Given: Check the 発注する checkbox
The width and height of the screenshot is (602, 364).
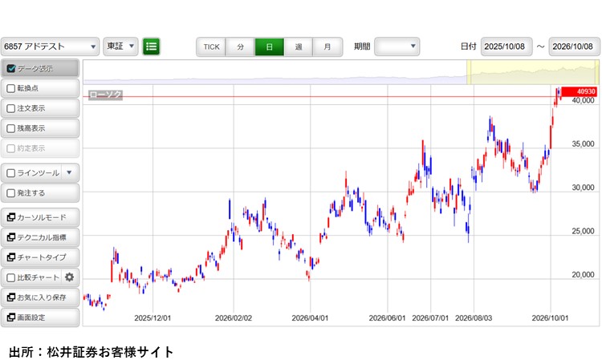Looking at the screenshot, I should coord(11,193).
